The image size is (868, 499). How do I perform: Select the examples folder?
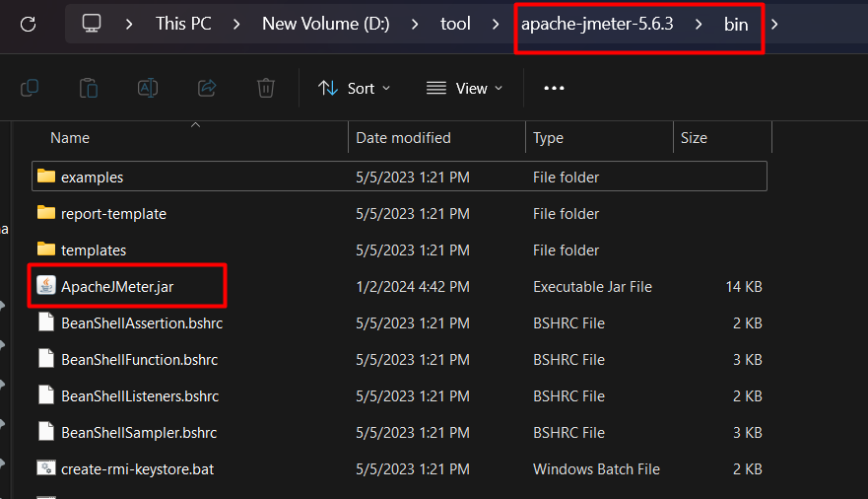(x=92, y=178)
